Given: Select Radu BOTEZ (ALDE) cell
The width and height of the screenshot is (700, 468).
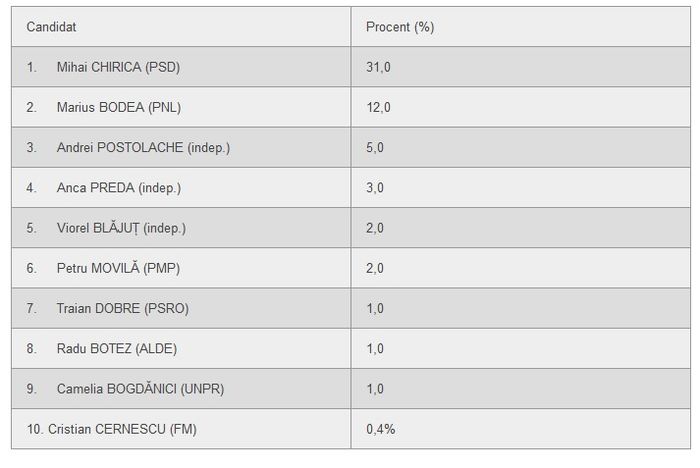Looking at the screenshot, I should click(181, 348).
